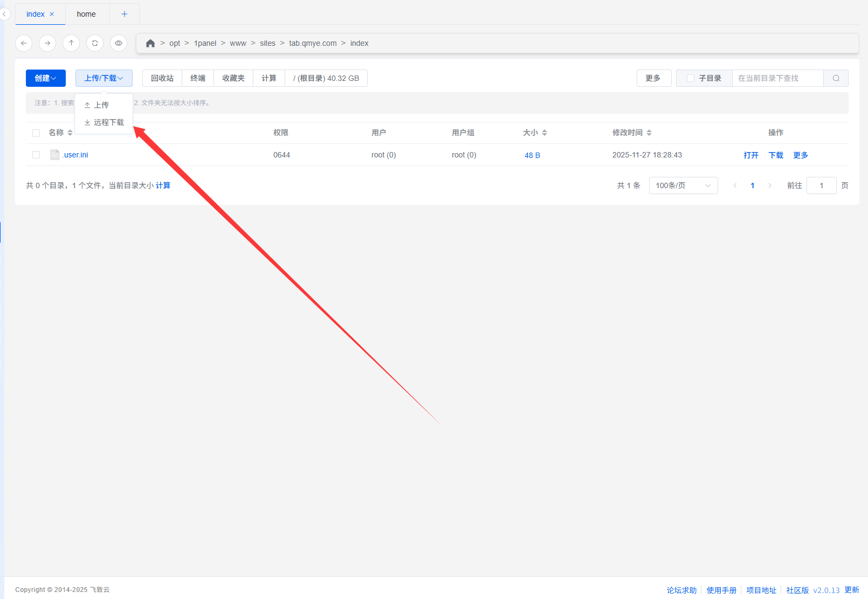
Task: Collapse sidebar using left chevron
Action: tap(4, 14)
